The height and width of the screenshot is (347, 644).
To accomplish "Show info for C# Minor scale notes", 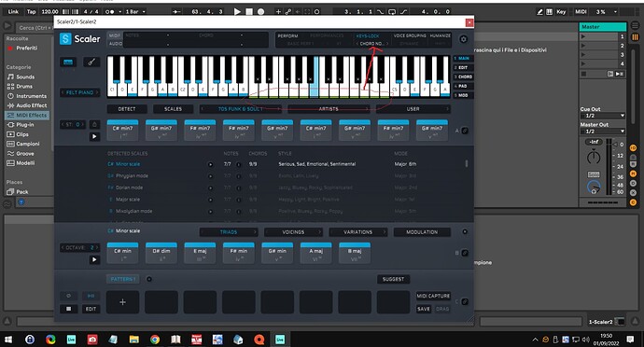I will [239, 164].
